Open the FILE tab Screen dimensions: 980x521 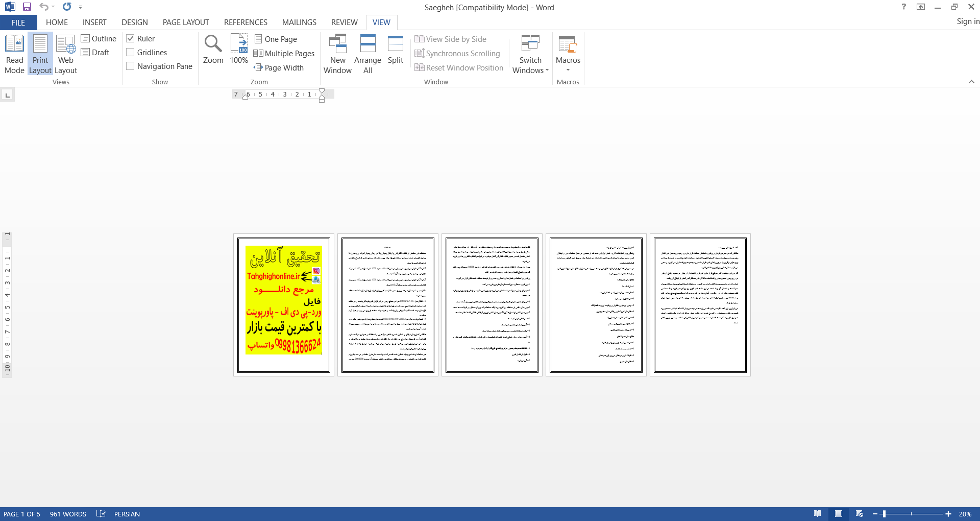coord(18,22)
